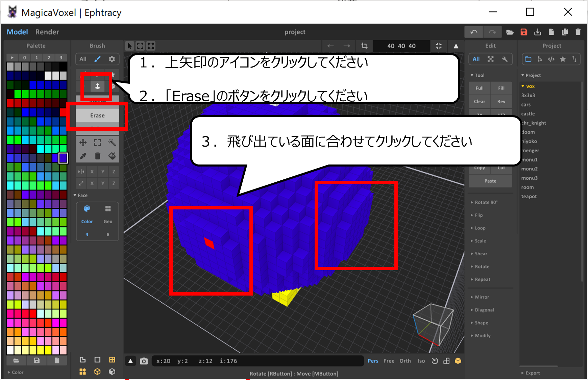Open the Edit panel wrench icon

pyautogui.click(x=505, y=59)
